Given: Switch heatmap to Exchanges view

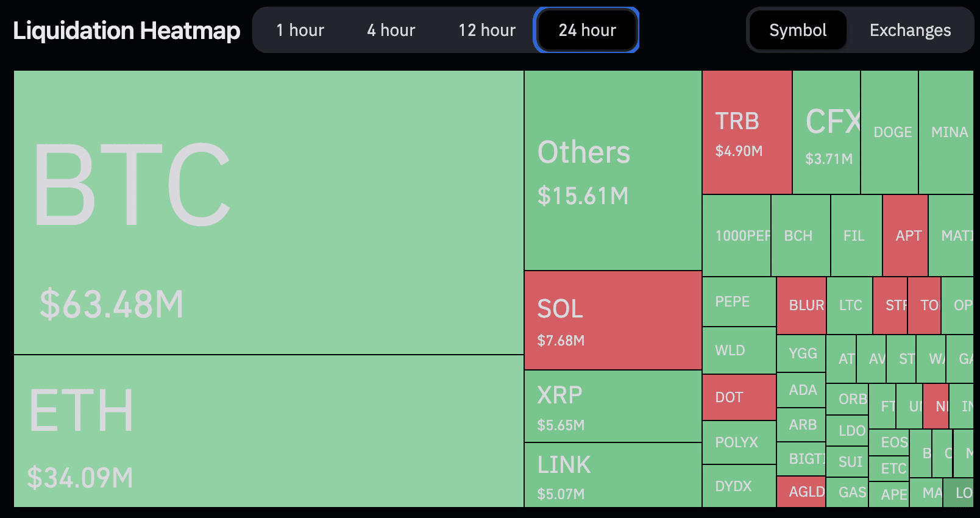Looking at the screenshot, I should click(910, 30).
